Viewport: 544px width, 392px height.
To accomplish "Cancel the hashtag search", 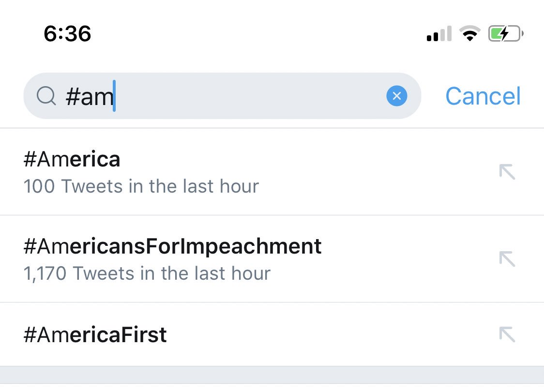I will point(483,96).
